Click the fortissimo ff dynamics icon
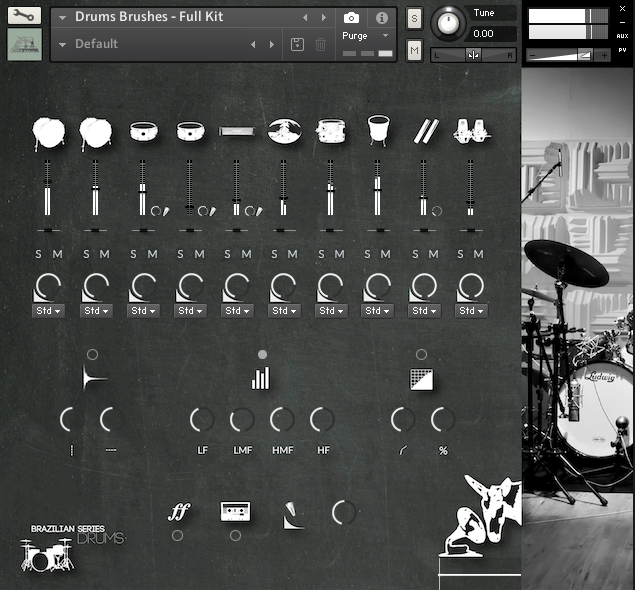The height and width of the screenshot is (590, 635). (179, 511)
